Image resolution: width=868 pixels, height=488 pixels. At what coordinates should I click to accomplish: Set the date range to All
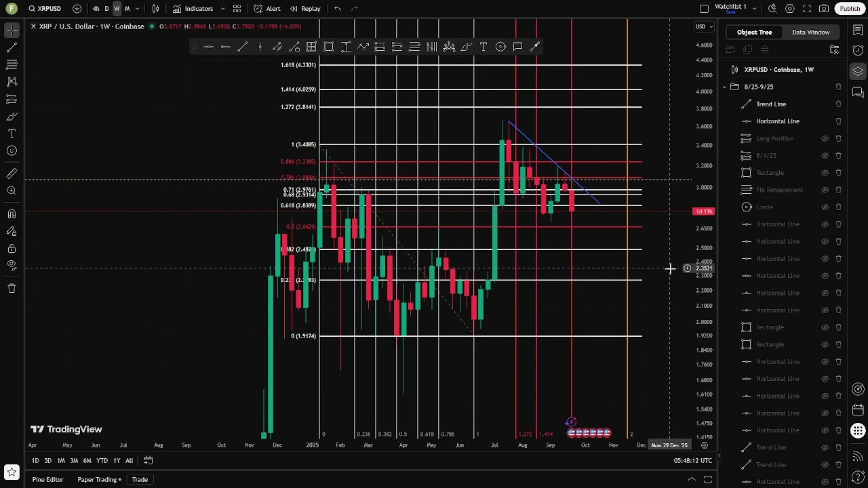pyautogui.click(x=129, y=461)
